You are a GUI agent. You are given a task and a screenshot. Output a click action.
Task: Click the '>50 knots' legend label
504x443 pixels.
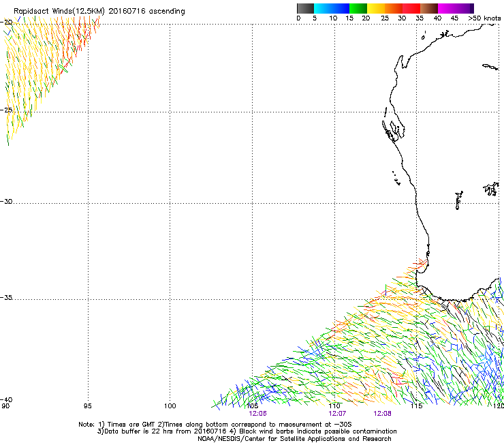tap(484, 18)
